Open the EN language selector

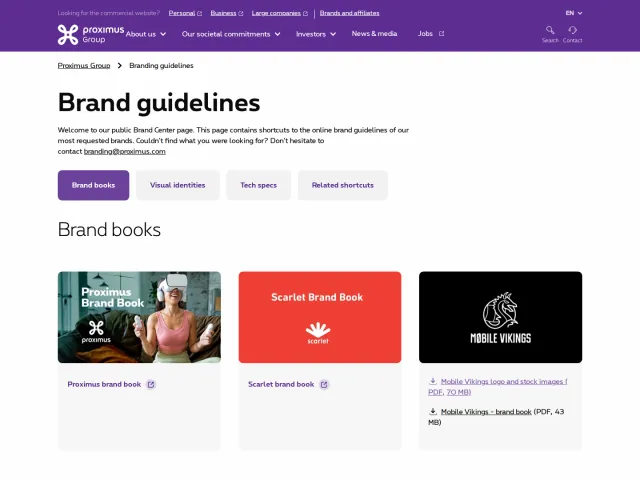click(x=573, y=13)
